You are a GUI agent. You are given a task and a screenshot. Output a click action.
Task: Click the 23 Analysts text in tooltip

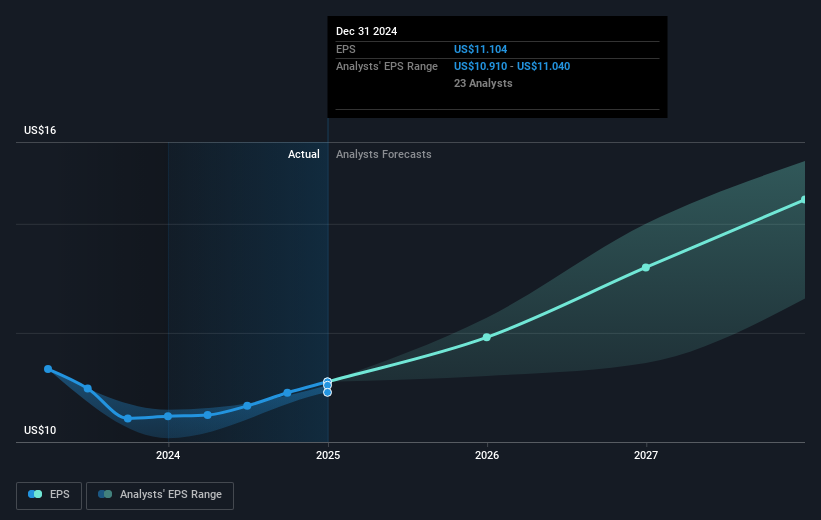483,83
